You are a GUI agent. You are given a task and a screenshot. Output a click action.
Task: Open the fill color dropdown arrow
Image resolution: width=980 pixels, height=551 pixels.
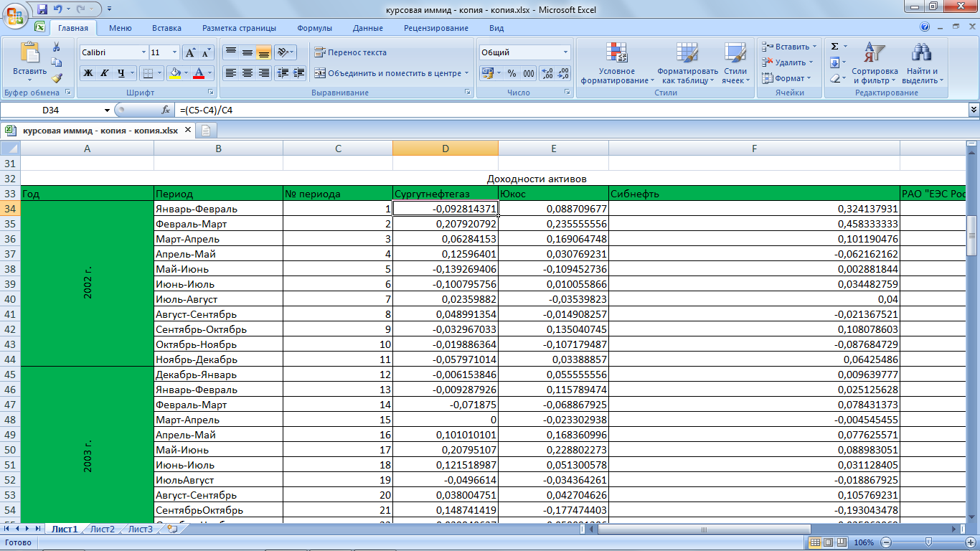tap(185, 72)
